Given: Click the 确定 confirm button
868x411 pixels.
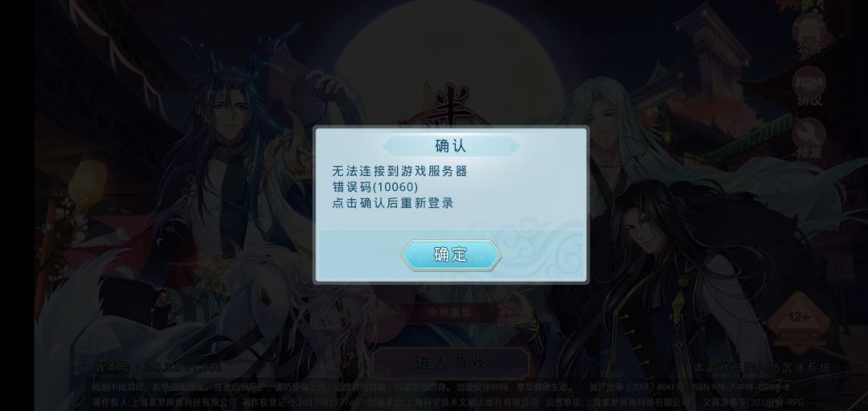Looking at the screenshot, I should [x=451, y=255].
